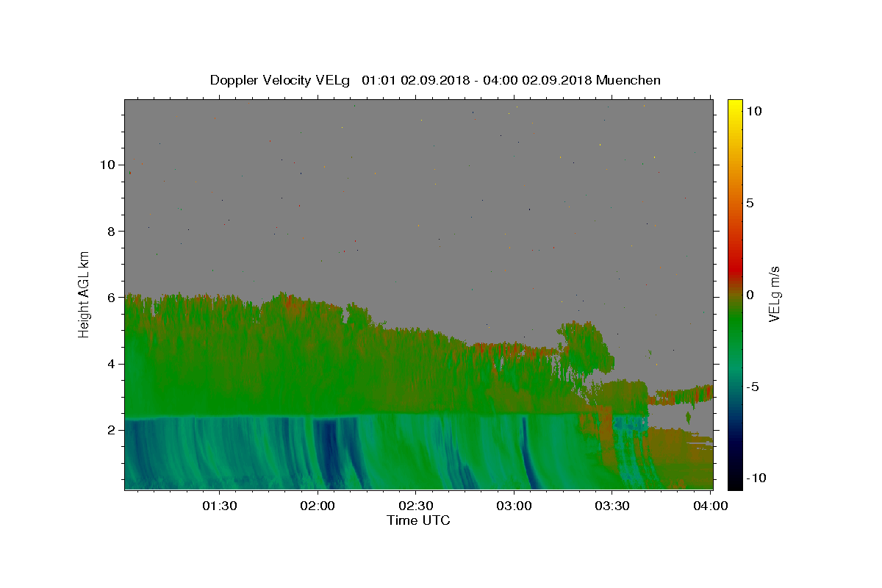
Task: Click the 01:30 time tick label
Action: pos(220,506)
